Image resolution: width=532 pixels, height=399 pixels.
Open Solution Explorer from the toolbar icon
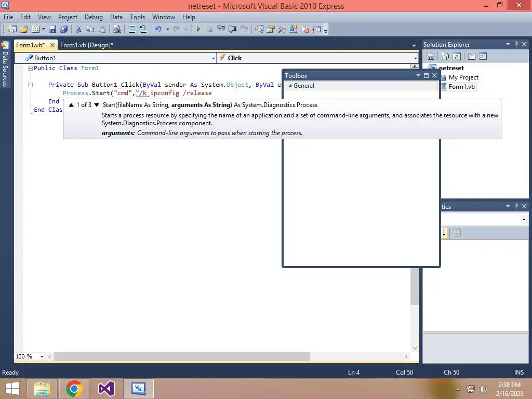point(259,29)
